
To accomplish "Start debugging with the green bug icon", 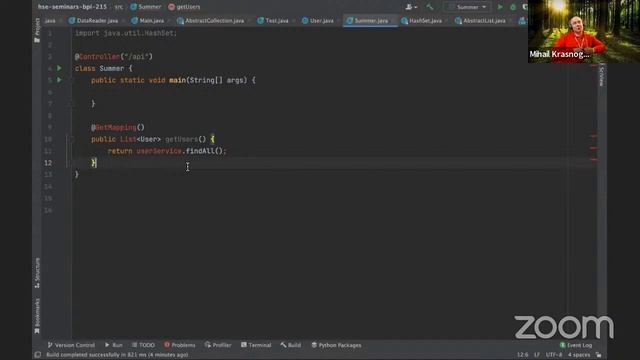I will (x=513, y=7).
